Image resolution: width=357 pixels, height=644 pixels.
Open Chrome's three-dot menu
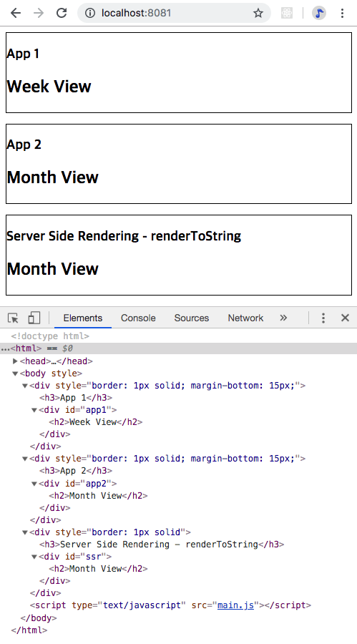342,13
